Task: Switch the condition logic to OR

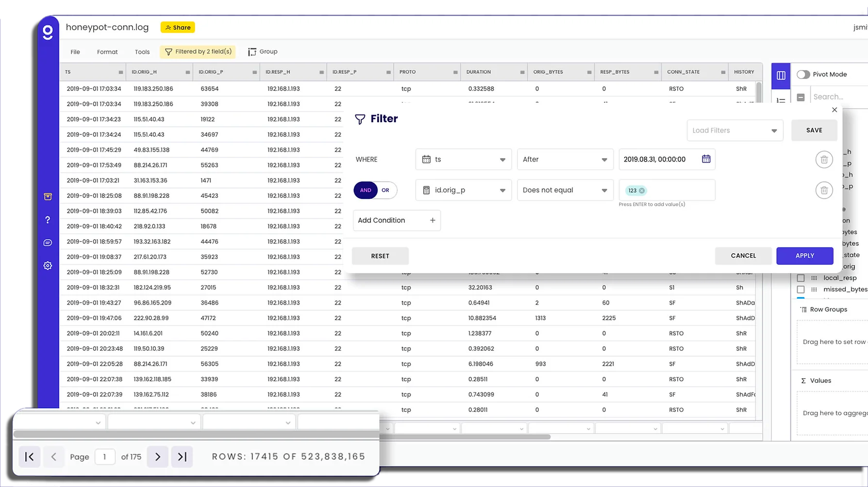Action: coord(385,190)
